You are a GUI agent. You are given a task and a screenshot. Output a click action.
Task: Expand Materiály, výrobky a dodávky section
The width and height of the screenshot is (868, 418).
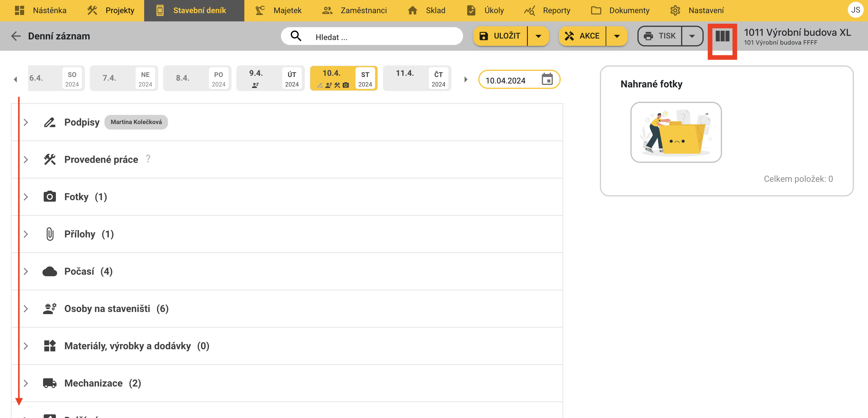pyautogui.click(x=26, y=346)
